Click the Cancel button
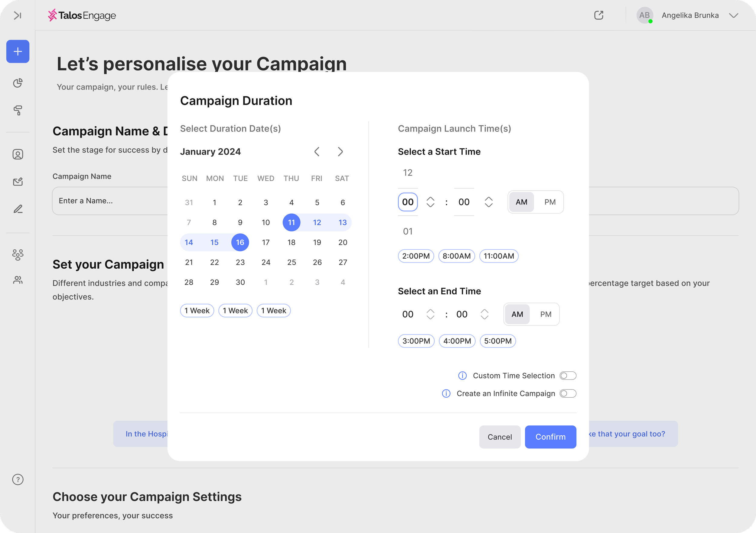 [x=500, y=437]
